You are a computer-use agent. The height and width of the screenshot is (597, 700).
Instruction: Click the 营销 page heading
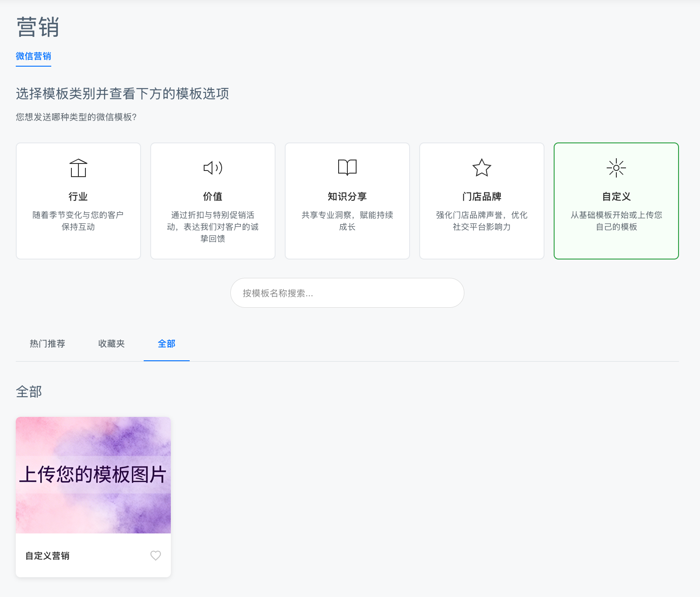coord(38,27)
